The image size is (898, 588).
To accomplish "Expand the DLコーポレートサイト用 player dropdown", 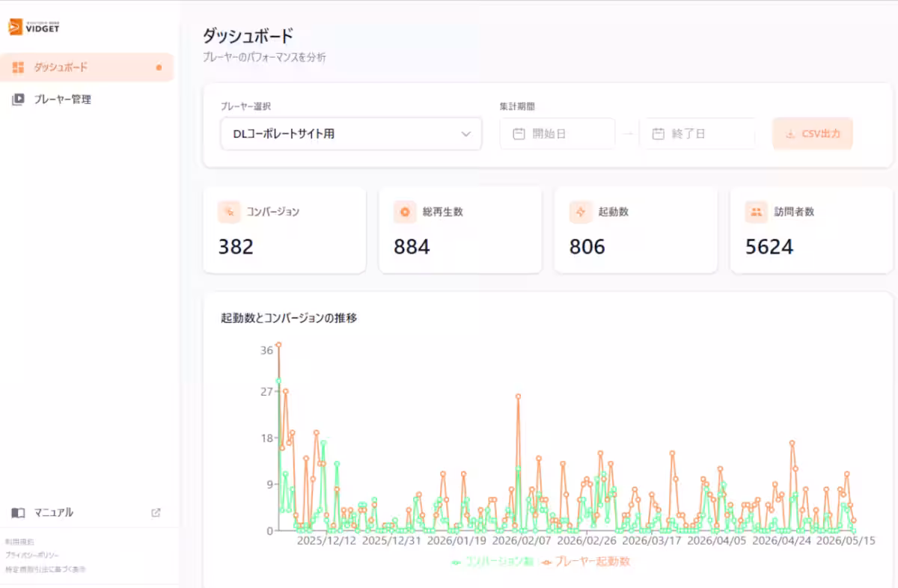I will (x=351, y=134).
